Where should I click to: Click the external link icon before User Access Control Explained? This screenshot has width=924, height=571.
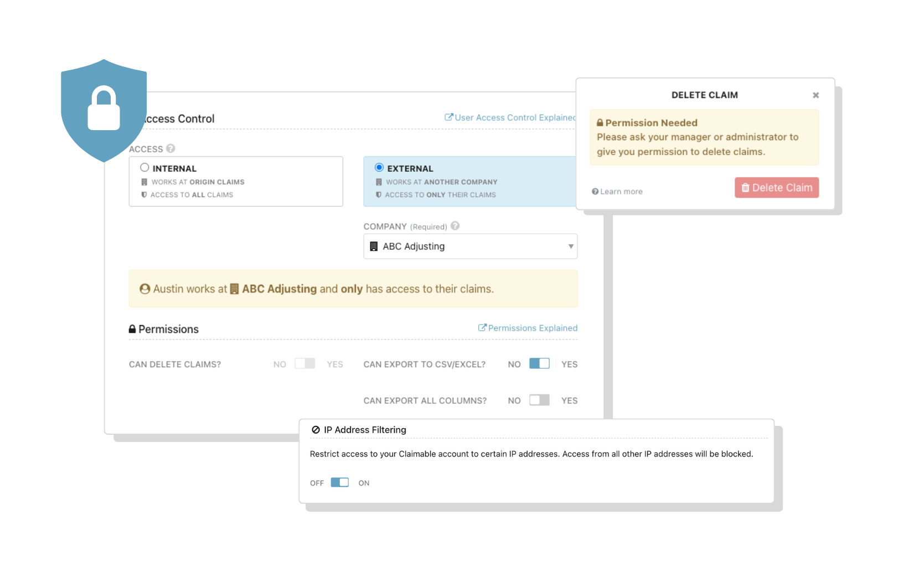pyautogui.click(x=449, y=117)
